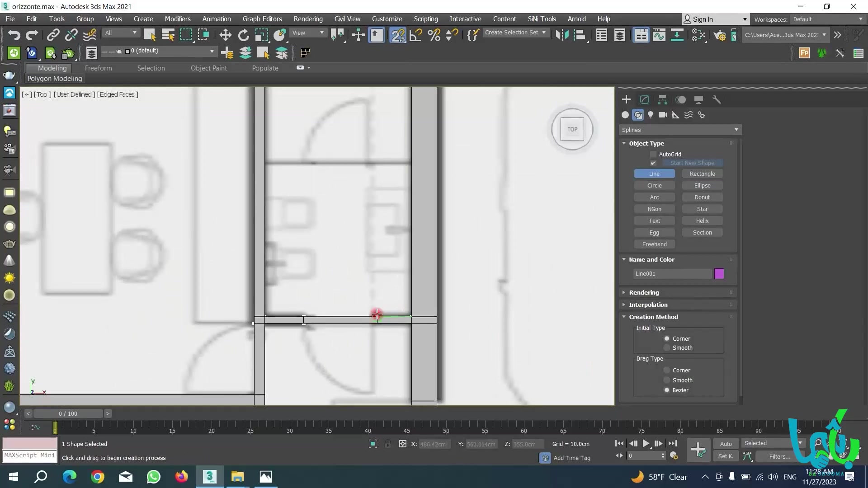Select Initial Type Corner radio

(666, 338)
